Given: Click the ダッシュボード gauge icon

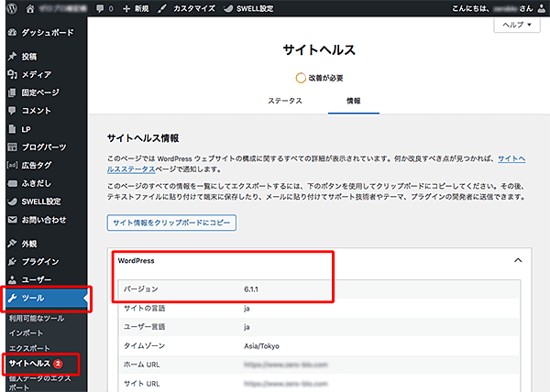Looking at the screenshot, I should click(x=12, y=33).
